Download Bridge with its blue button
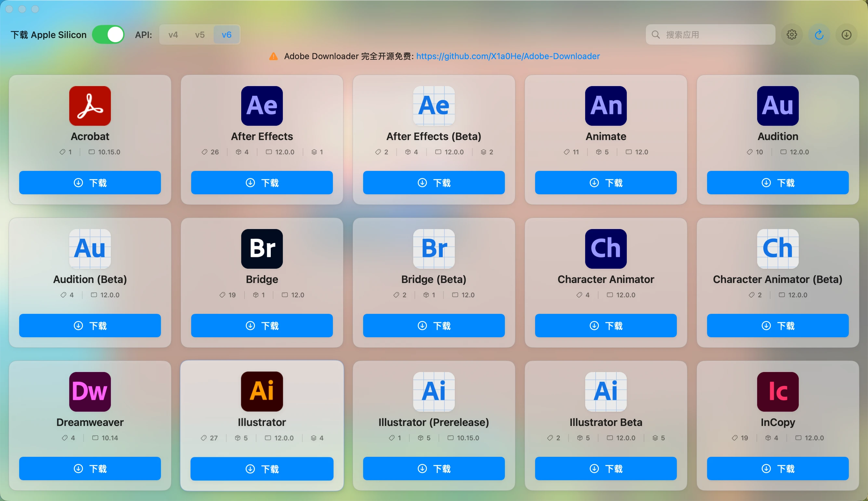This screenshot has height=501, width=868. 262,325
